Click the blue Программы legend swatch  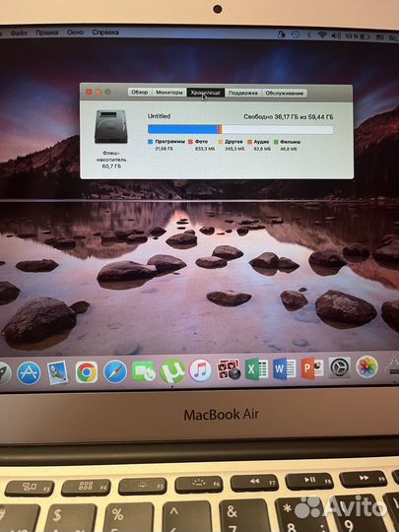[x=151, y=142]
